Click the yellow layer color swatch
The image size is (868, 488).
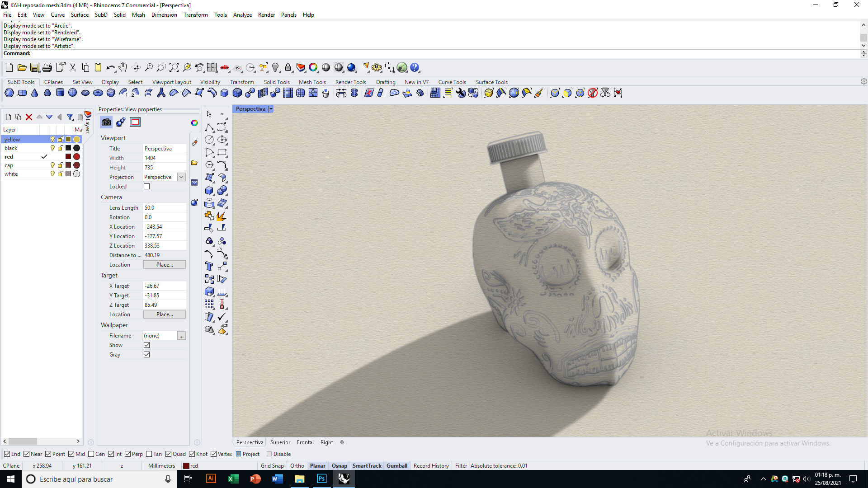(68, 140)
